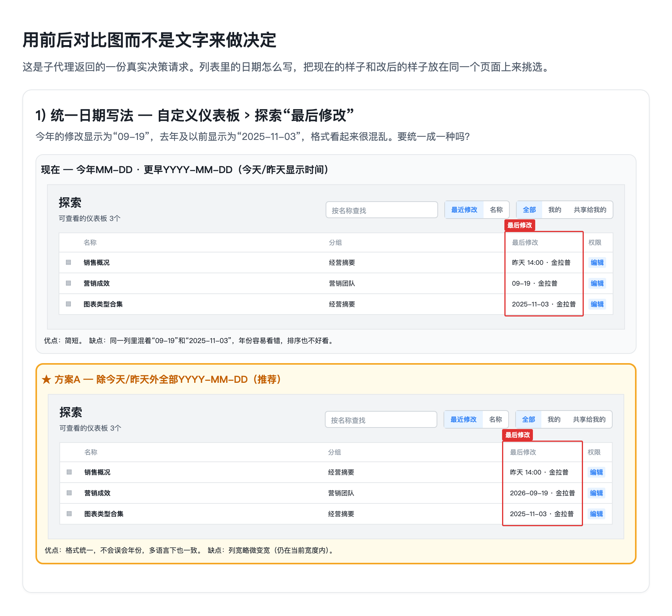Viewport: 672px width, 616px height.
Task: Switch sort to 名称 in 方案A mockup
Action: tap(496, 419)
